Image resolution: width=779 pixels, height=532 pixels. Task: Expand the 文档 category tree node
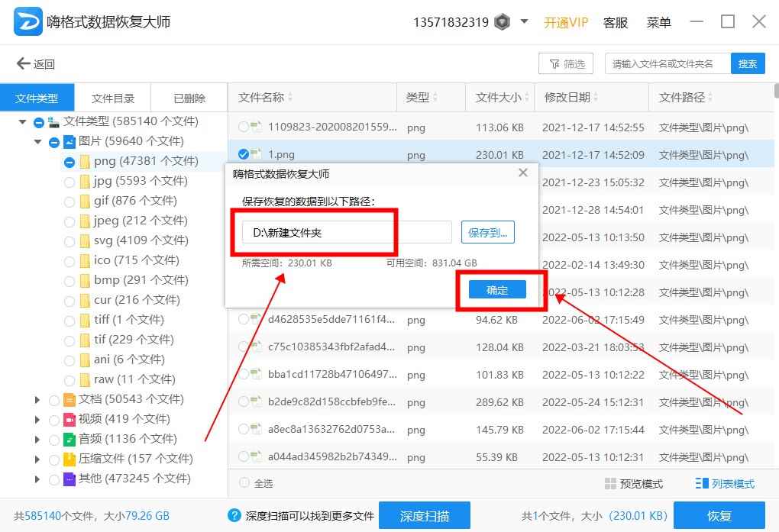tap(37, 400)
